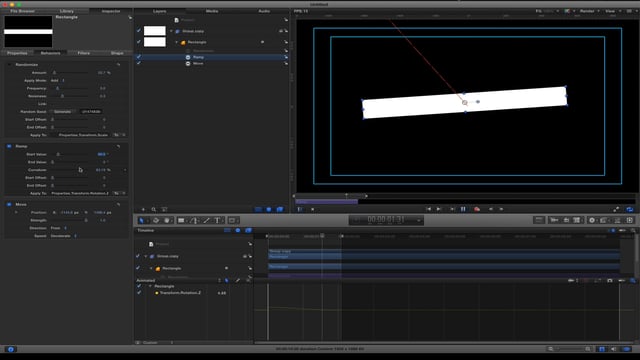Pick the Pan hand tool
This screenshot has width=640, height=360.
point(167,220)
